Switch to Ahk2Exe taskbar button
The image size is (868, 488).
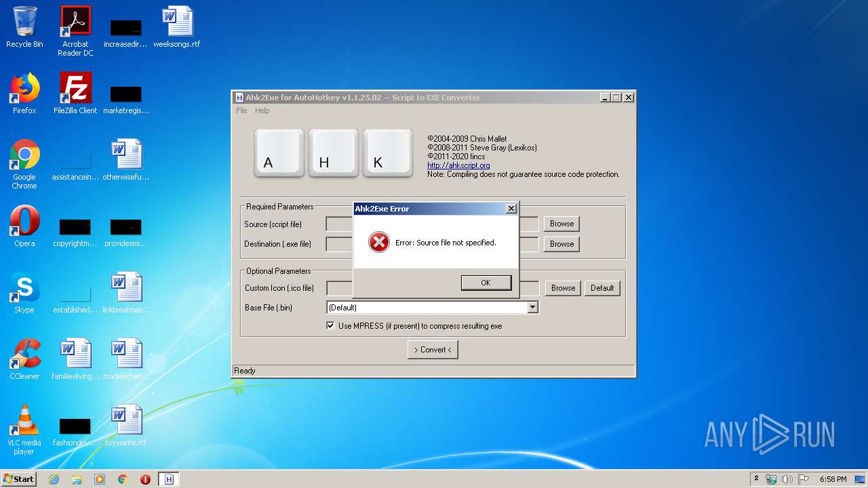pyautogui.click(x=169, y=479)
